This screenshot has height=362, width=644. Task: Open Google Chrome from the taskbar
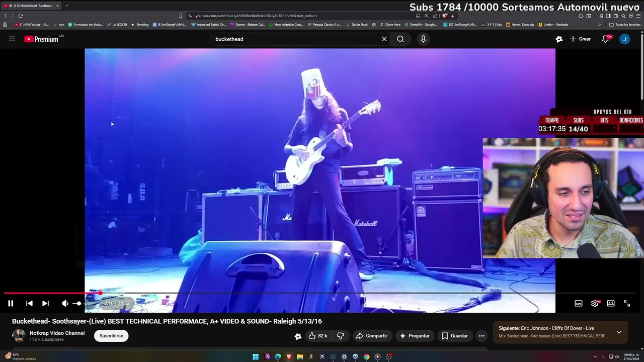coord(366,357)
